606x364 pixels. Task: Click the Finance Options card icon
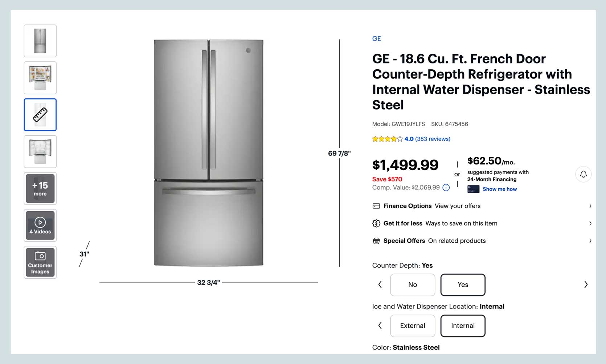(x=376, y=206)
